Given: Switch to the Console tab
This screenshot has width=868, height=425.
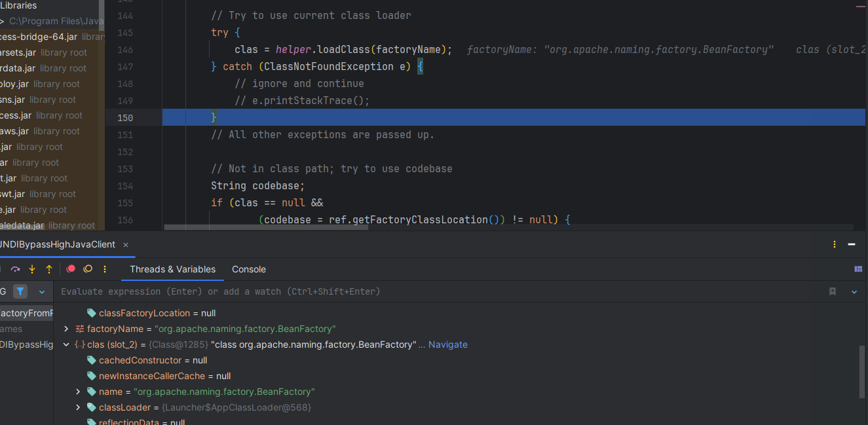Looking at the screenshot, I should [249, 269].
